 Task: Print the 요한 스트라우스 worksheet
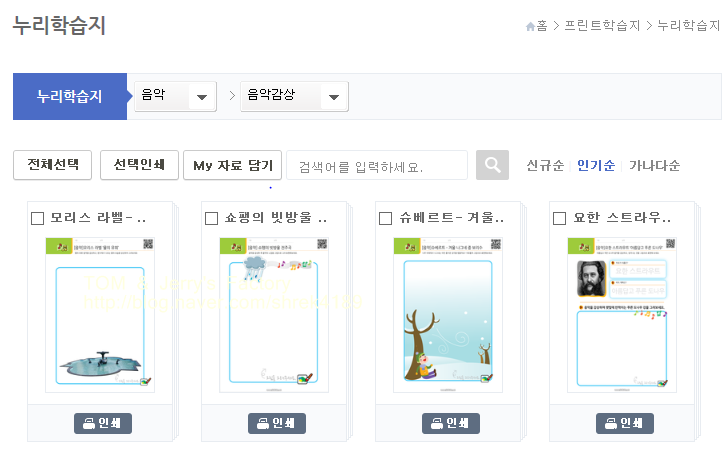[625, 423]
